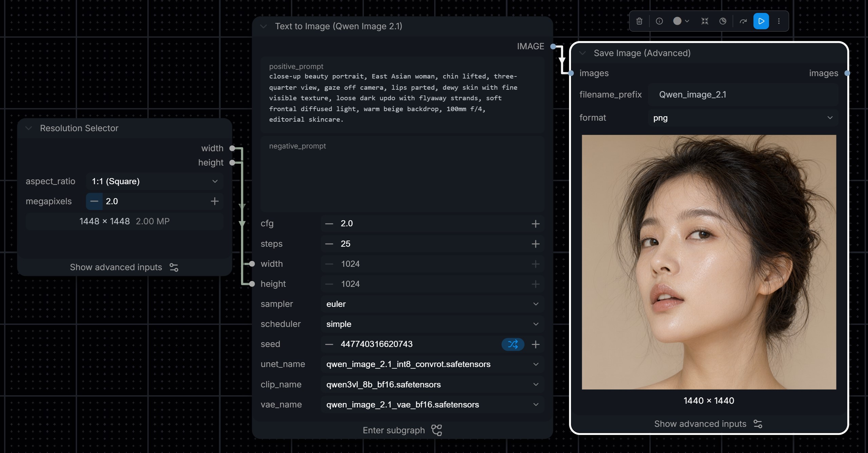Click Enter subgraph button
The width and height of the screenshot is (868, 453).
click(x=402, y=430)
